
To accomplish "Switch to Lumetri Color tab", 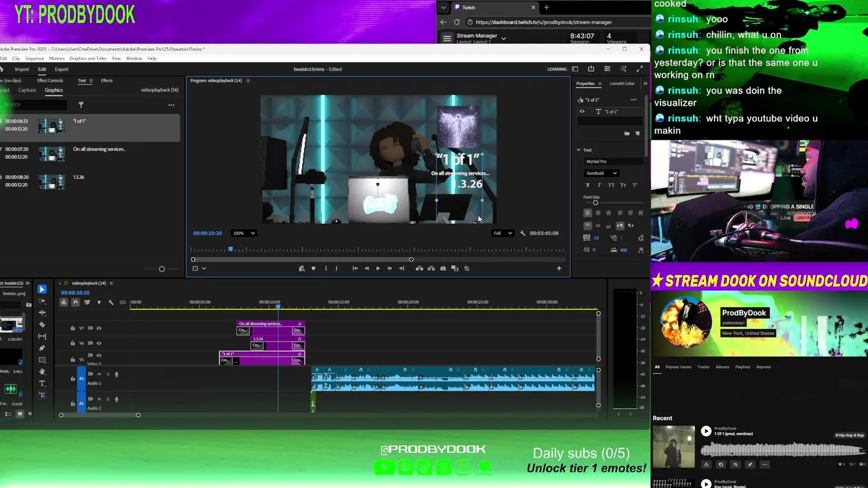I will coord(622,83).
